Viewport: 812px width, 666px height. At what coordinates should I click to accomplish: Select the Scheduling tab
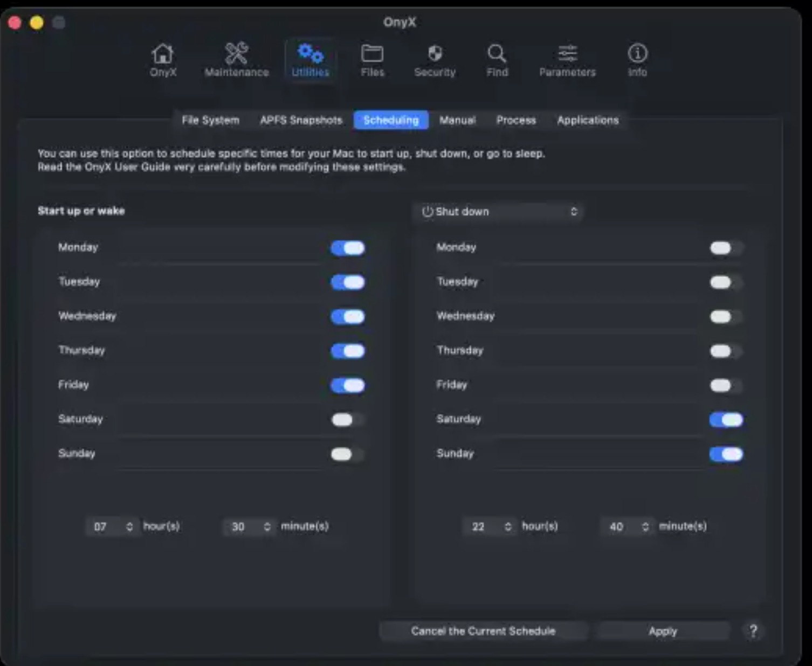[391, 120]
